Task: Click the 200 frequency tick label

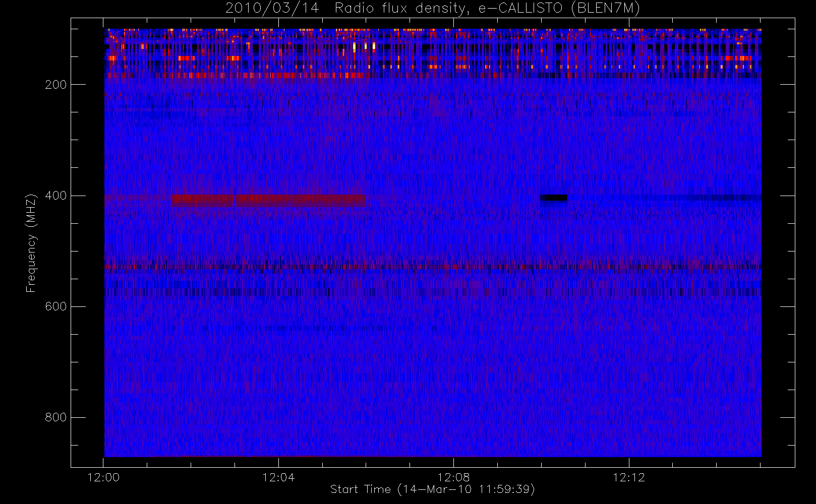Action: point(56,85)
